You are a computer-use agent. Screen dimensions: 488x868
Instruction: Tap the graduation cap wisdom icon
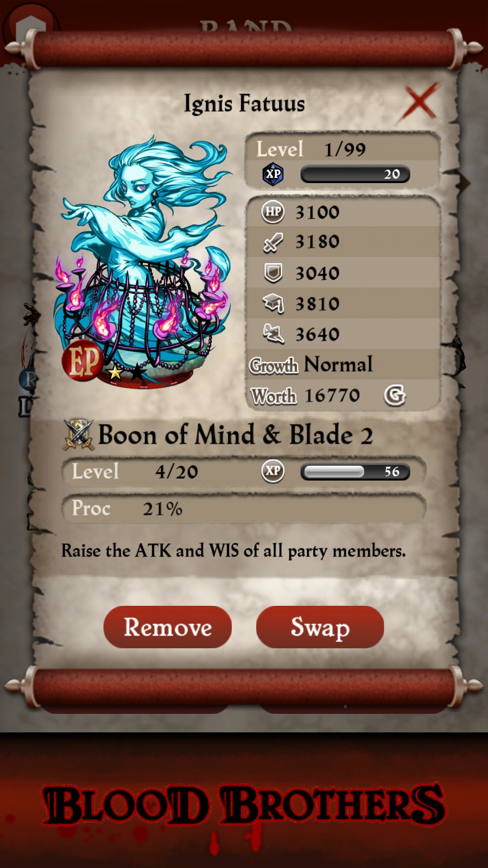pos(273,303)
